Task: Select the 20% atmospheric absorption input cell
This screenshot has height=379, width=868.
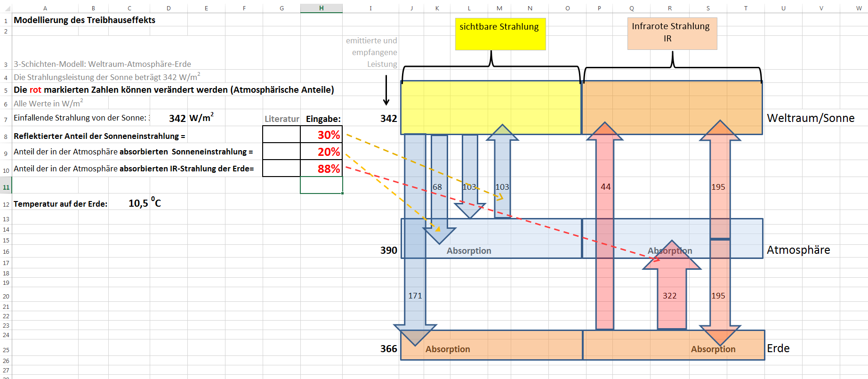Action: (x=321, y=152)
